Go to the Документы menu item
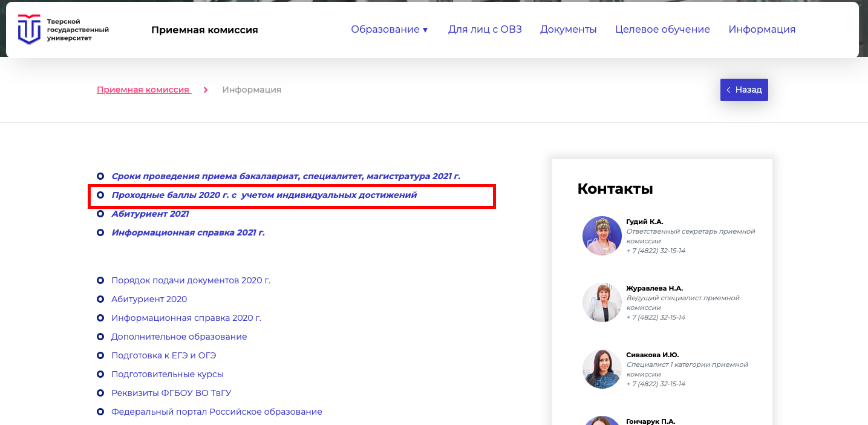 coord(568,30)
